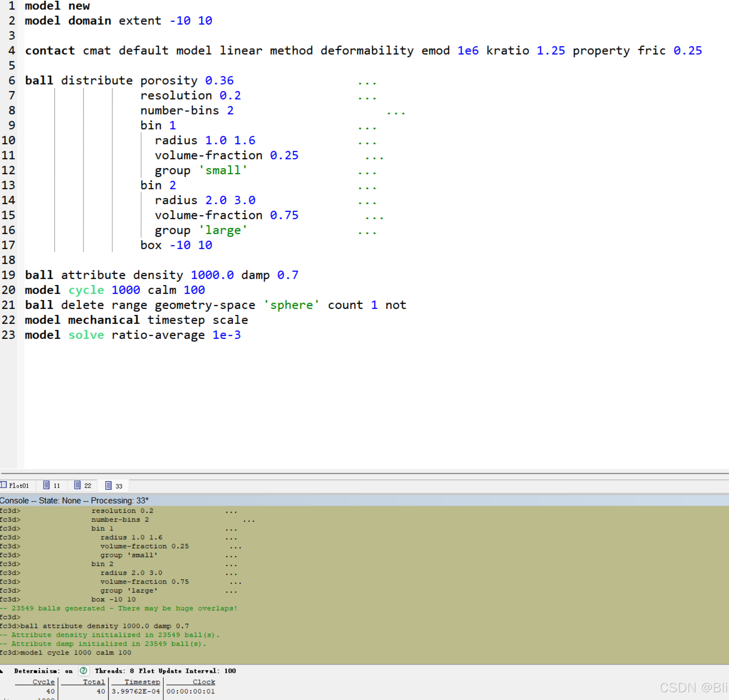Place cursor on 'cycle' keyword in line 20
Viewport: 729px width, 700px height.
pyautogui.click(x=86, y=290)
